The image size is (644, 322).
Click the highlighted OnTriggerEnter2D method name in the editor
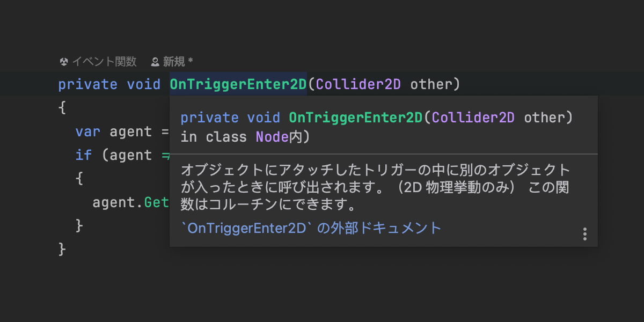(x=238, y=84)
